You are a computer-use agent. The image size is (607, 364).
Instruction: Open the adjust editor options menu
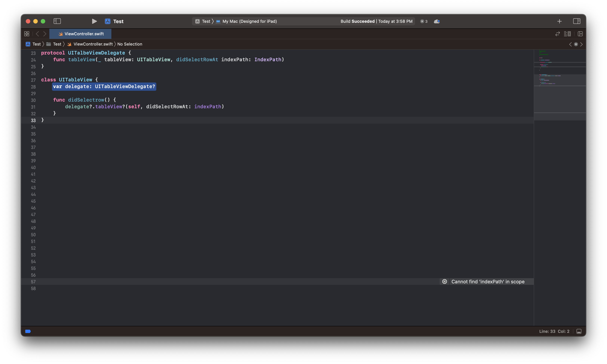(x=567, y=34)
